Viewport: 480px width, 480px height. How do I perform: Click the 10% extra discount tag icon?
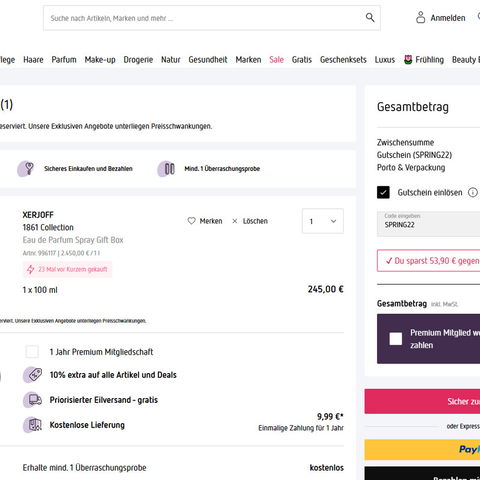click(32, 375)
